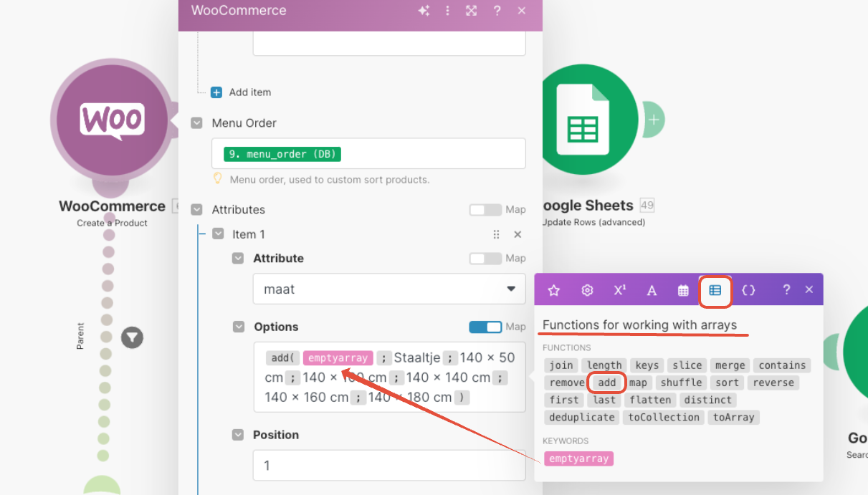Viewport: 868px width, 495px height.
Task: Add a module after Google Sheets with the plus
Action: click(653, 120)
